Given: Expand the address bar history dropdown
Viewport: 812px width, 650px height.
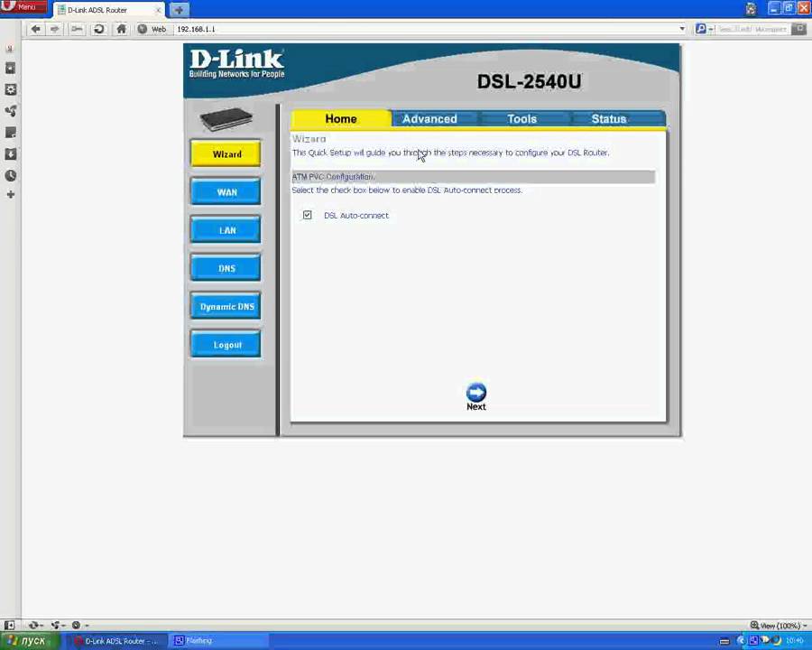Looking at the screenshot, I should [x=682, y=29].
